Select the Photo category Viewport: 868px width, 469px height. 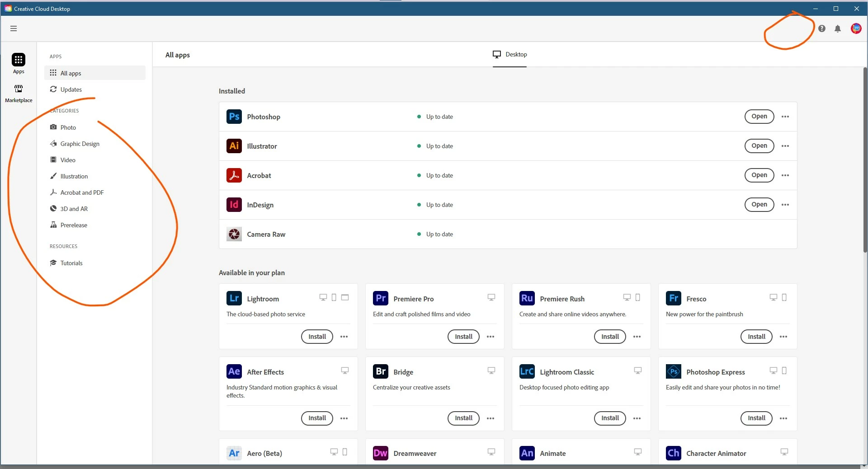coord(95,127)
